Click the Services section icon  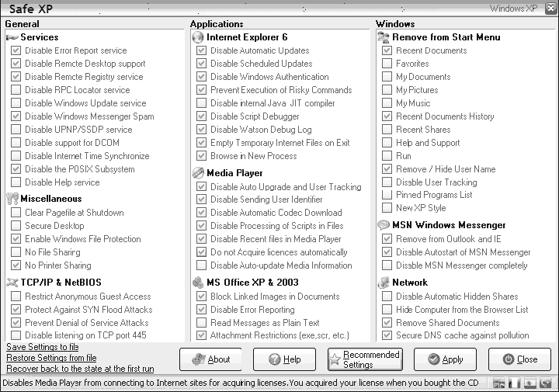pos(12,37)
